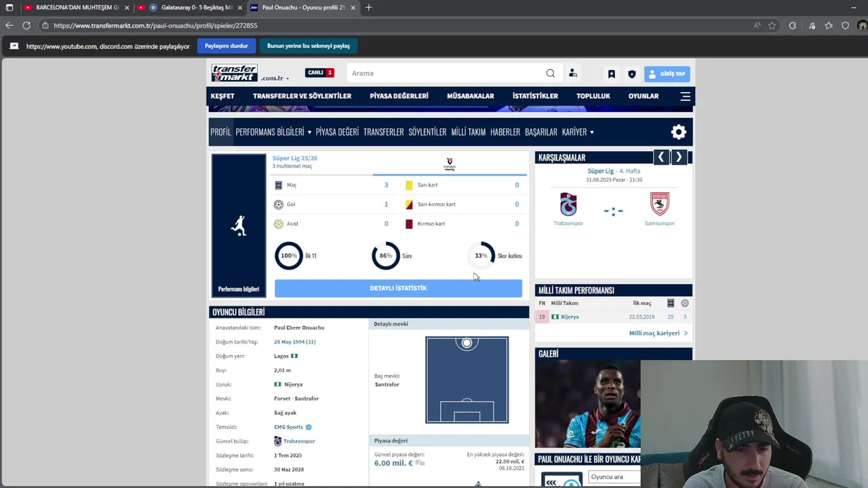Switch to the HABERLER tab
Viewport: 868px width, 488px height.
pos(505,132)
